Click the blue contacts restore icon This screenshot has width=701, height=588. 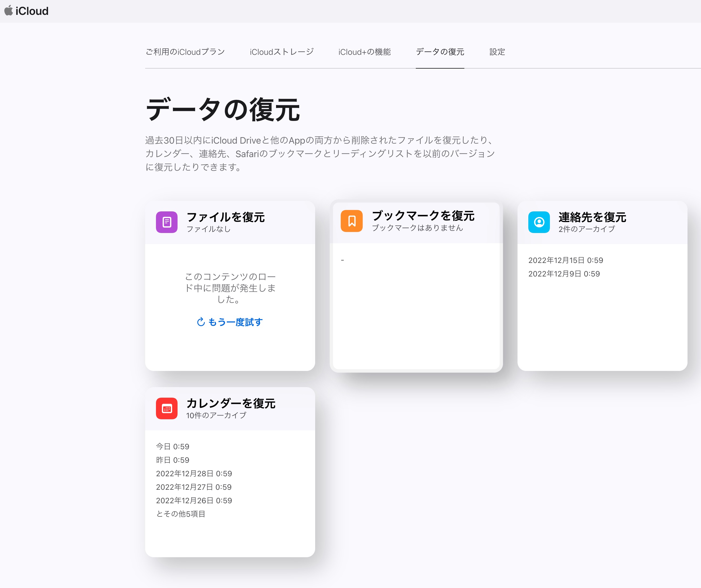tap(539, 222)
